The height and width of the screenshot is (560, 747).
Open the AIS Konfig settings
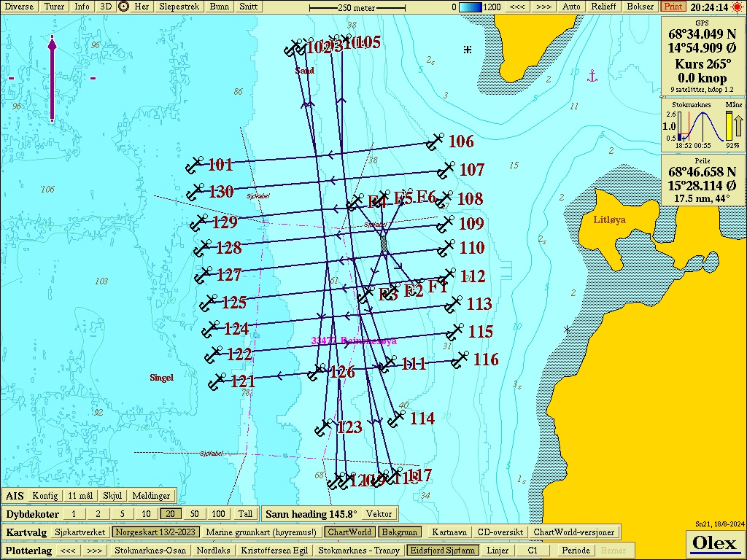(44, 496)
